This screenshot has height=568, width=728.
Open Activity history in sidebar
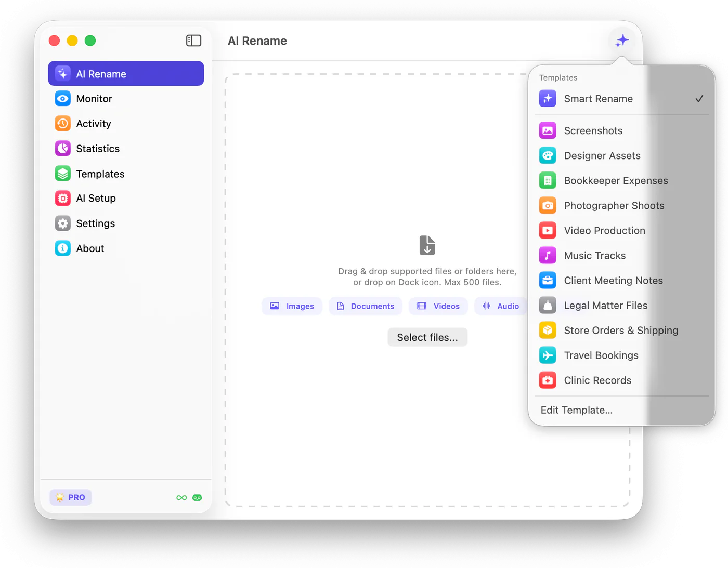[x=126, y=124]
